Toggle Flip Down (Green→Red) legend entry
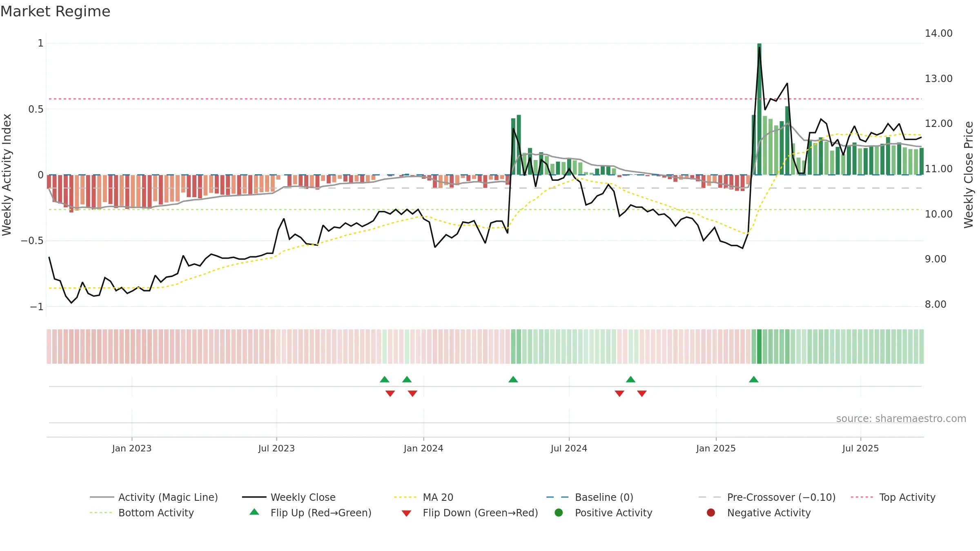 (x=470, y=513)
